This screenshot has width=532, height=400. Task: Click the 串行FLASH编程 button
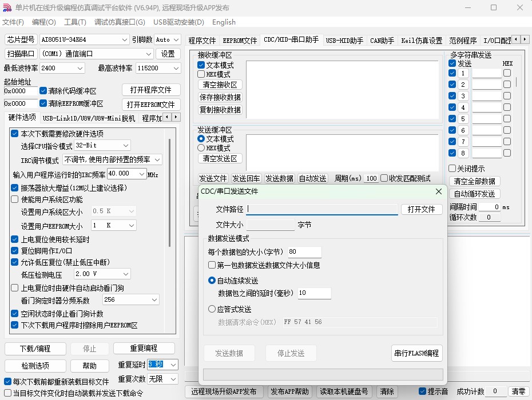(x=416, y=353)
